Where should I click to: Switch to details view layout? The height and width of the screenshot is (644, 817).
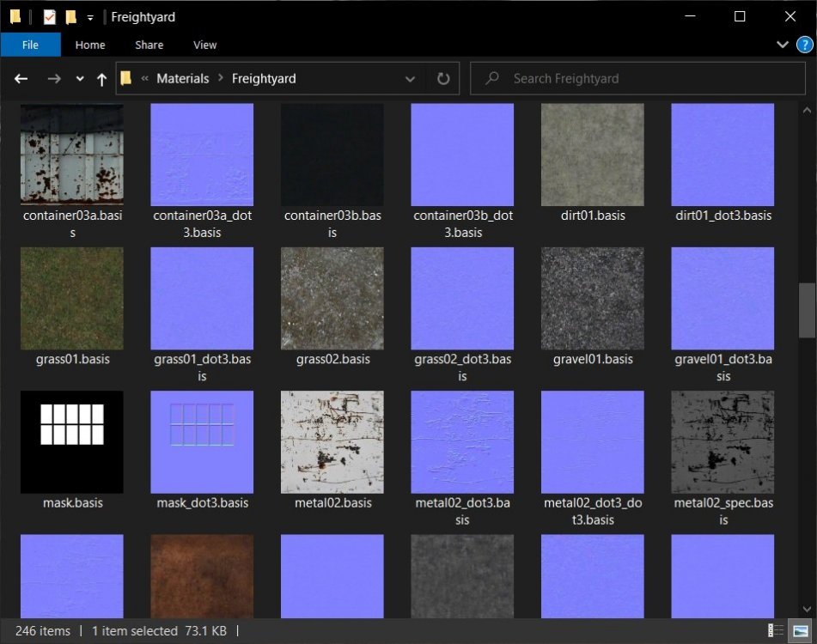click(775, 631)
